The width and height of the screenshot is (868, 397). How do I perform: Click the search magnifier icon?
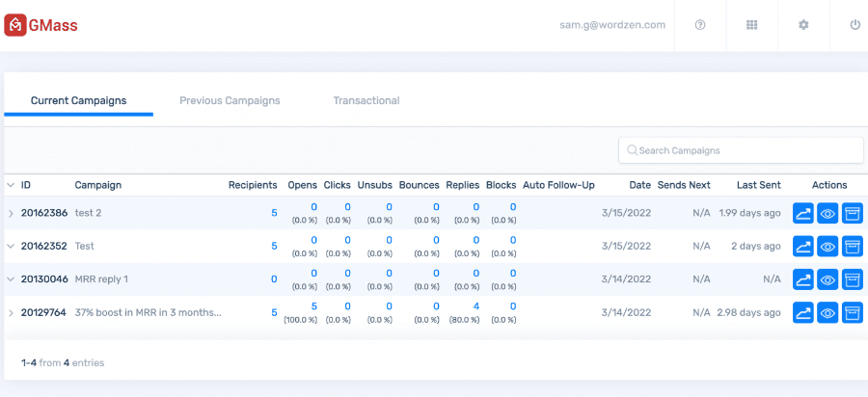(x=632, y=150)
